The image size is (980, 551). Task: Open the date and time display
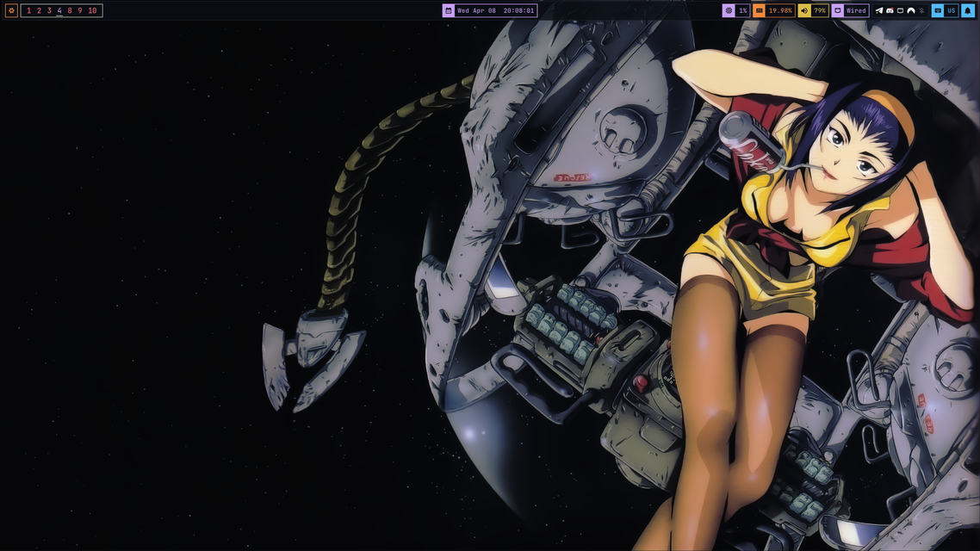[x=495, y=10]
